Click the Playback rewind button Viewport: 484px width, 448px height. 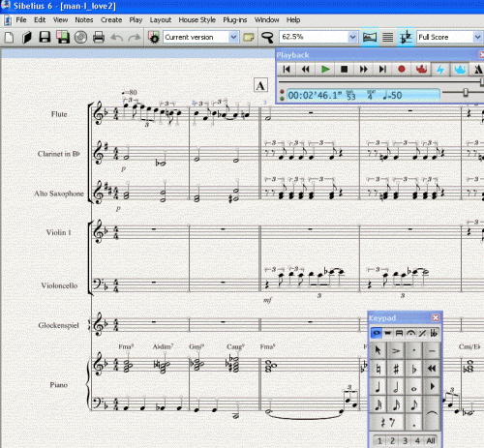(x=306, y=69)
